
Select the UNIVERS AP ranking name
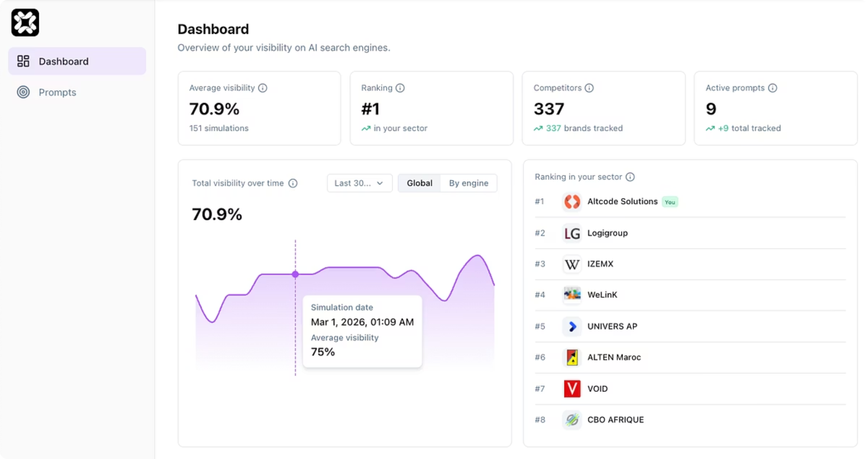pos(612,327)
